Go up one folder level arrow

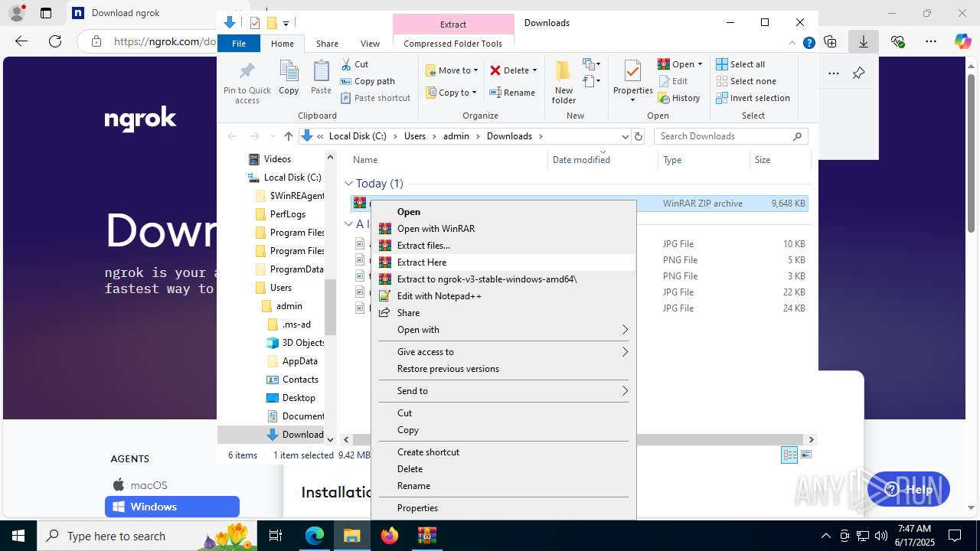(288, 136)
